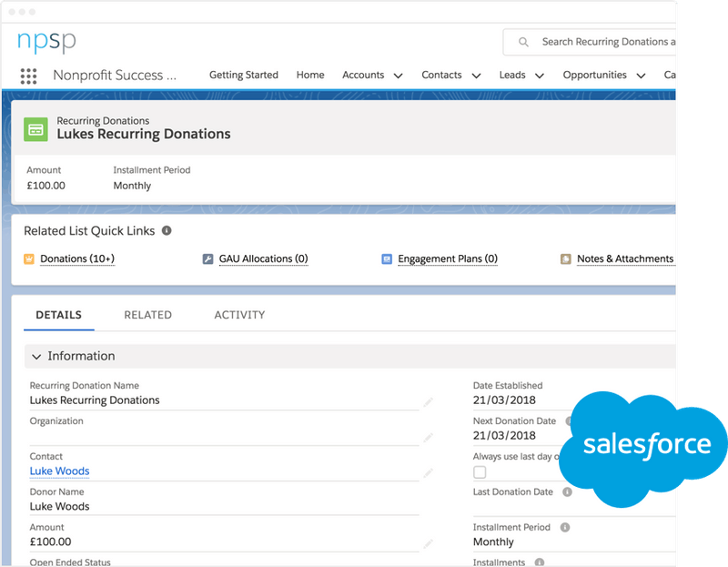This screenshot has height=567, width=728.
Task: Edit the Organization field via pencil icon
Action: pyautogui.click(x=428, y=437)
